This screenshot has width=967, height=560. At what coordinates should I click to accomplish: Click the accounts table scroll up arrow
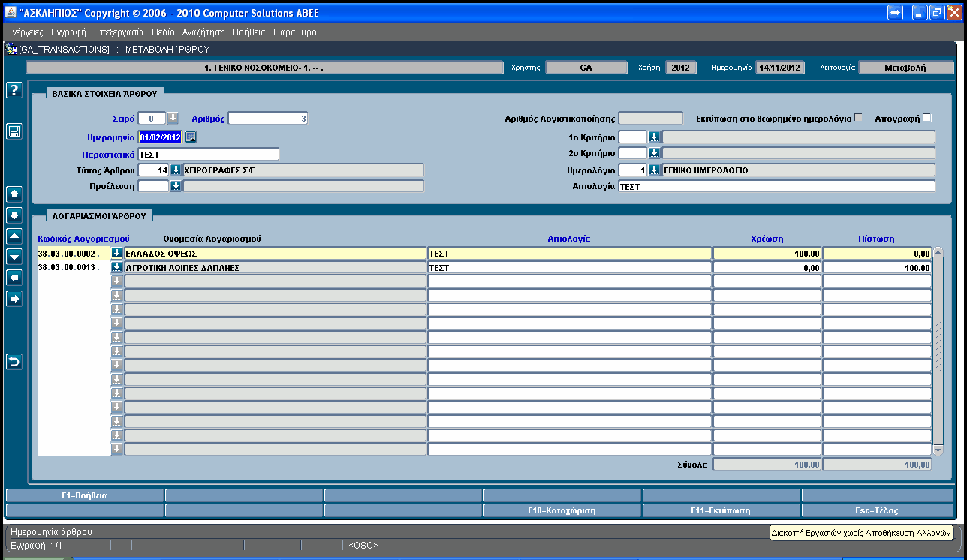[938, 253]
